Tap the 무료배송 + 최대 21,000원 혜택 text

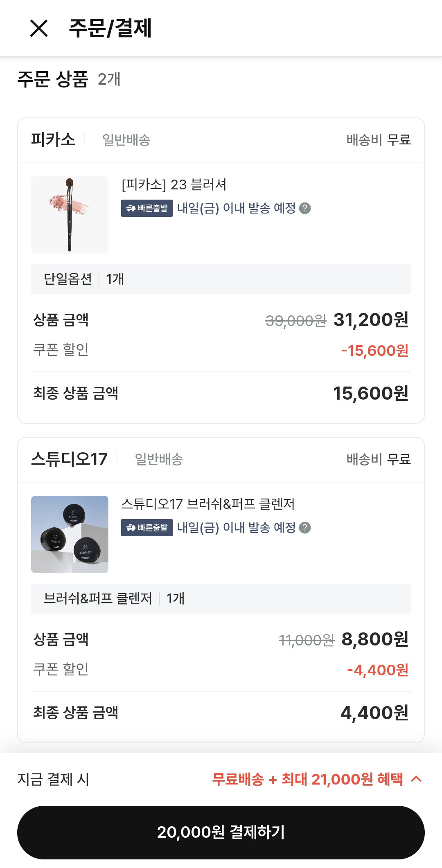(x=308, y=779)
